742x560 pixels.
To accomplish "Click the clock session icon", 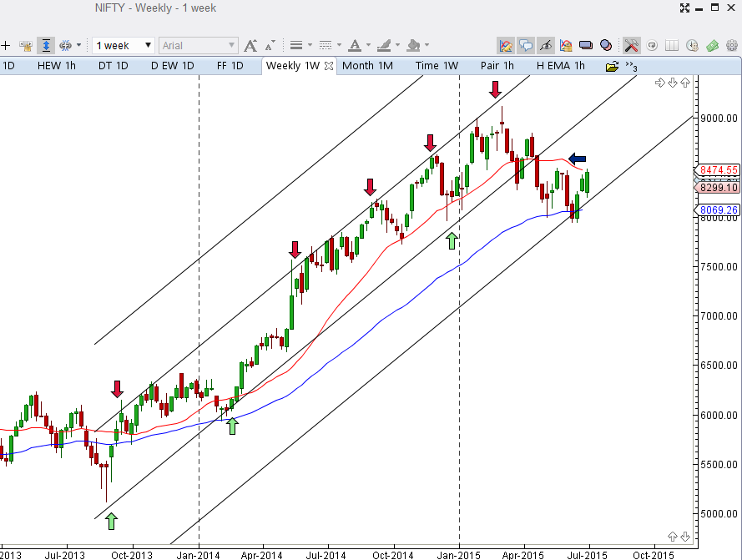I will (691, 45).
